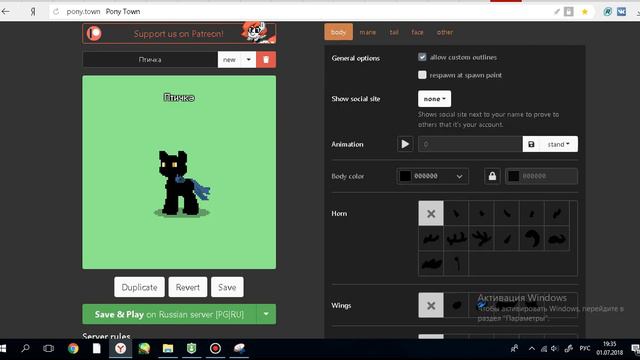640x360 pixels.
Task: Click the Duplicate button
Action: [139, 287]
